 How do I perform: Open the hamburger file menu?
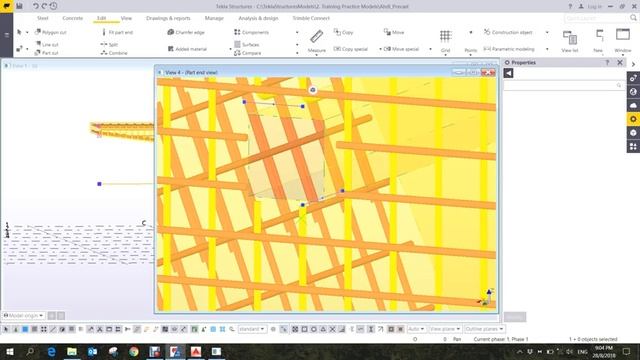(x=7, y=35)
